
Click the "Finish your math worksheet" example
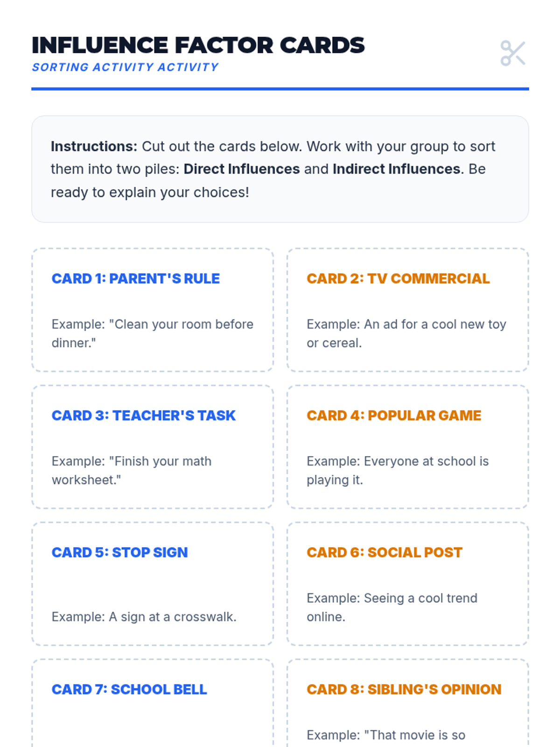132,471
